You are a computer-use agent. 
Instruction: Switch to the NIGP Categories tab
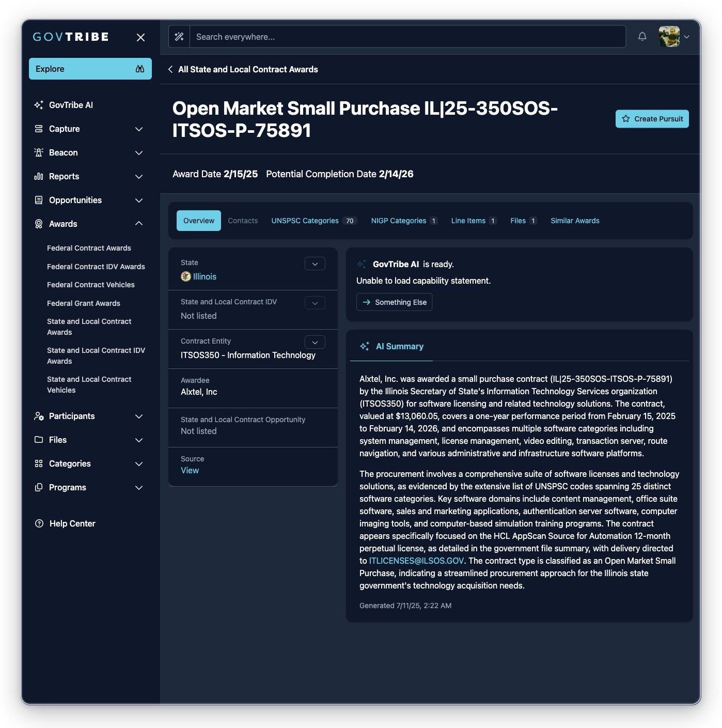404,221
